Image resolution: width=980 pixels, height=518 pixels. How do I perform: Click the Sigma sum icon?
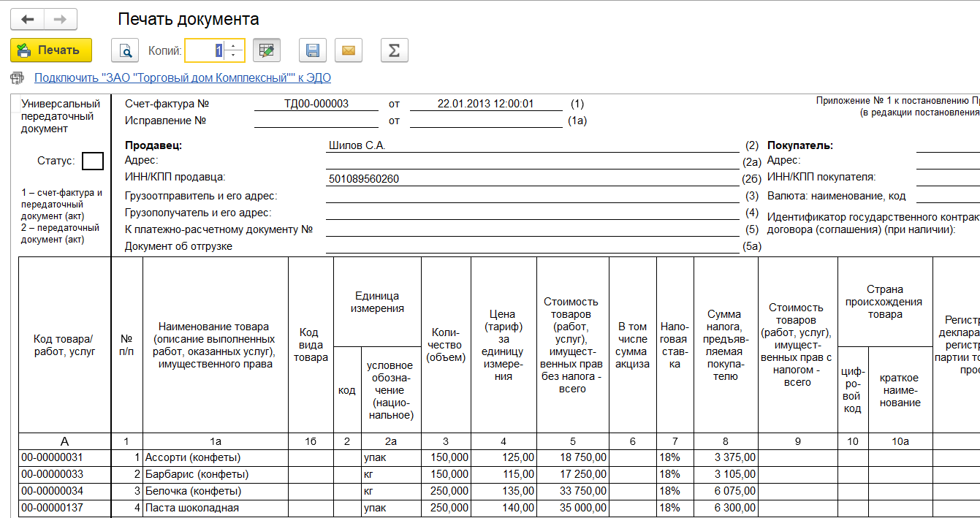tap(394, 50)
